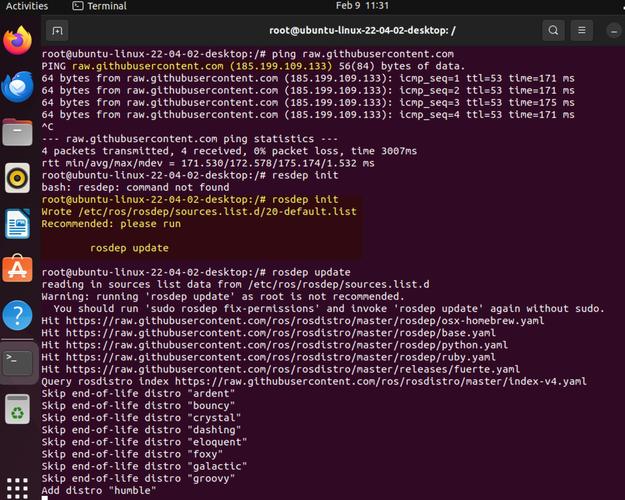
Task: Click the python.yaml URL
Action: pyautogui.click(x=287, y=345)
